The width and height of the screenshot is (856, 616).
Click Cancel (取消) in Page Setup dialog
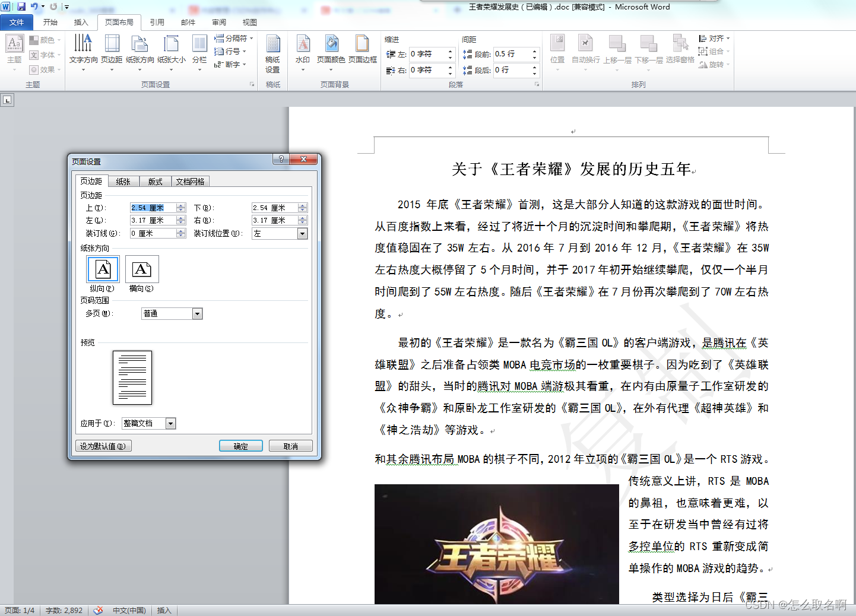click(291, 446)
